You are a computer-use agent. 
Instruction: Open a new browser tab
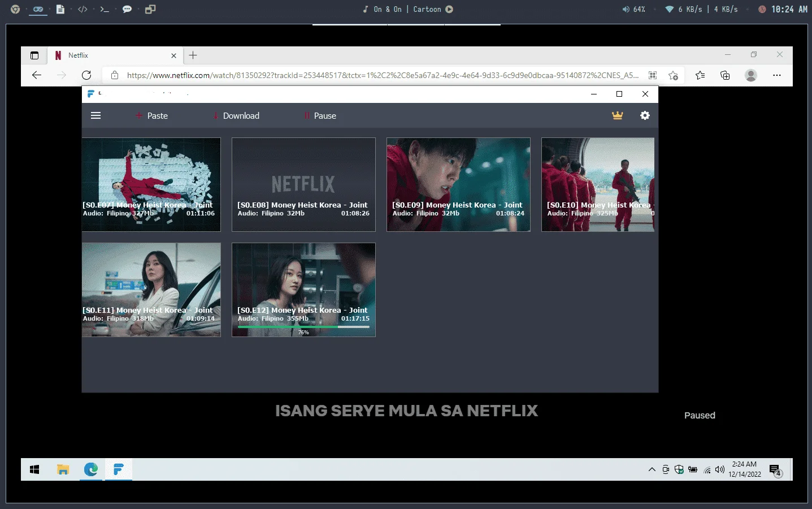point(193,55)
